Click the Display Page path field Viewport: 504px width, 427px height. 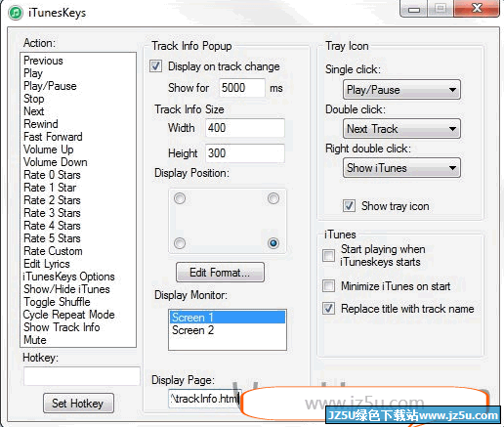point(205,399)
